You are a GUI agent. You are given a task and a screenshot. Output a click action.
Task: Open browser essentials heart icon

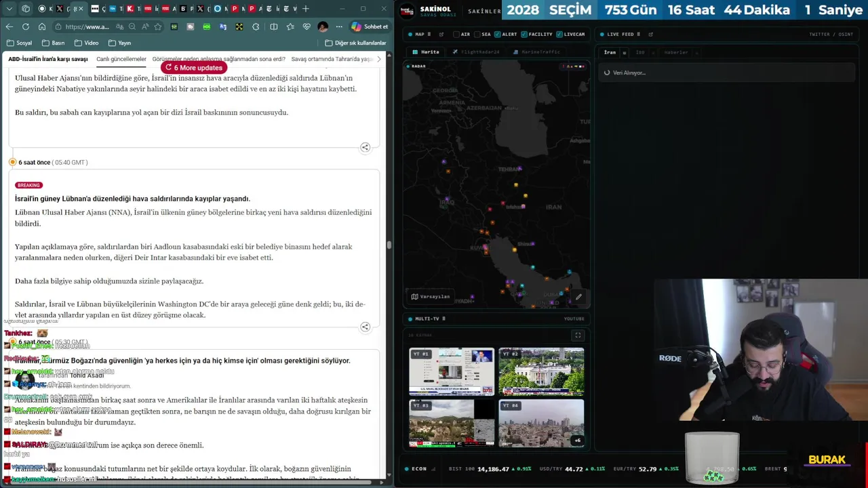(x=307, y=26)
